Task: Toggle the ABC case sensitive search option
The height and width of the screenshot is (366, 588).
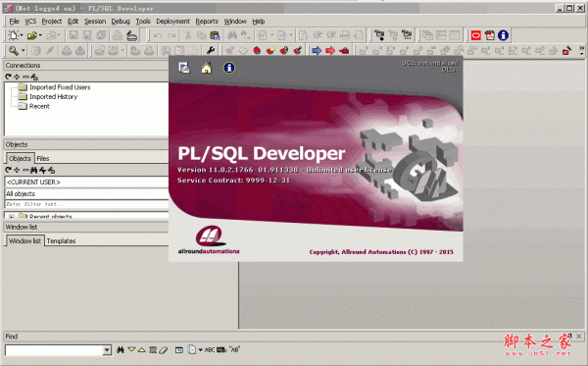Action: click(x=210, y=350)
